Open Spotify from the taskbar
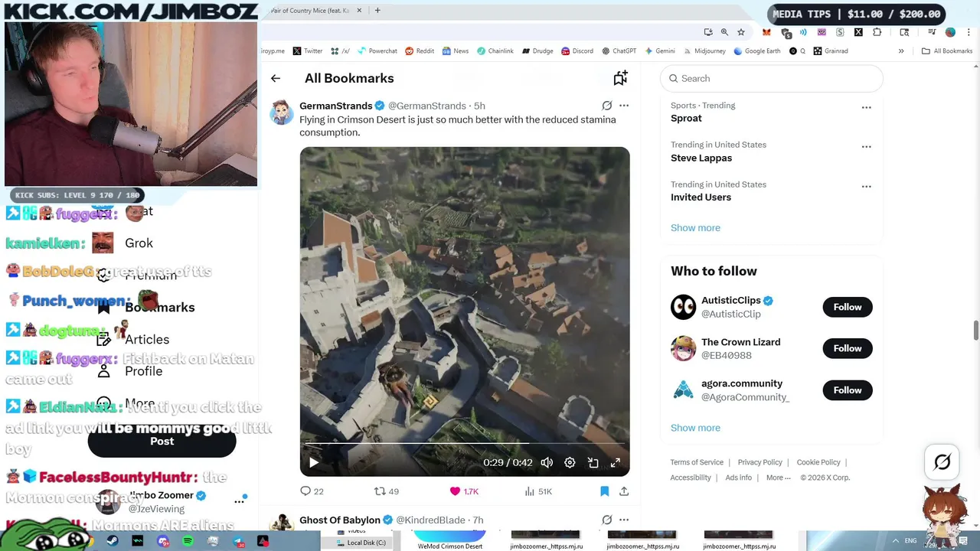The height and width of the screenshot is (551, 980). (188, 541)
